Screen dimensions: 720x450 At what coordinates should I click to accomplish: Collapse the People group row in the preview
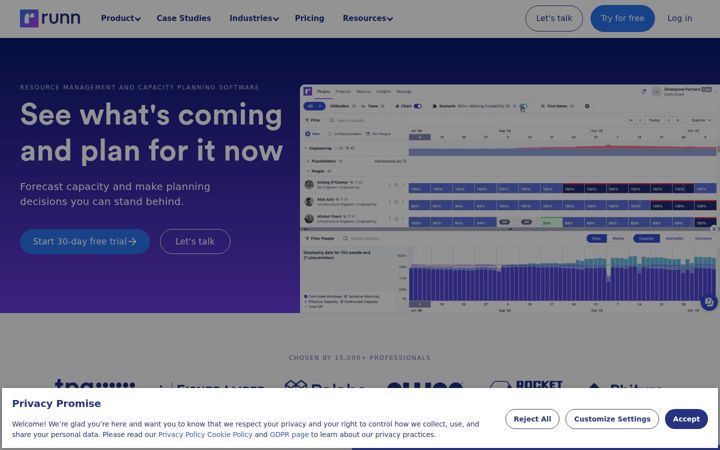[308, 171]
